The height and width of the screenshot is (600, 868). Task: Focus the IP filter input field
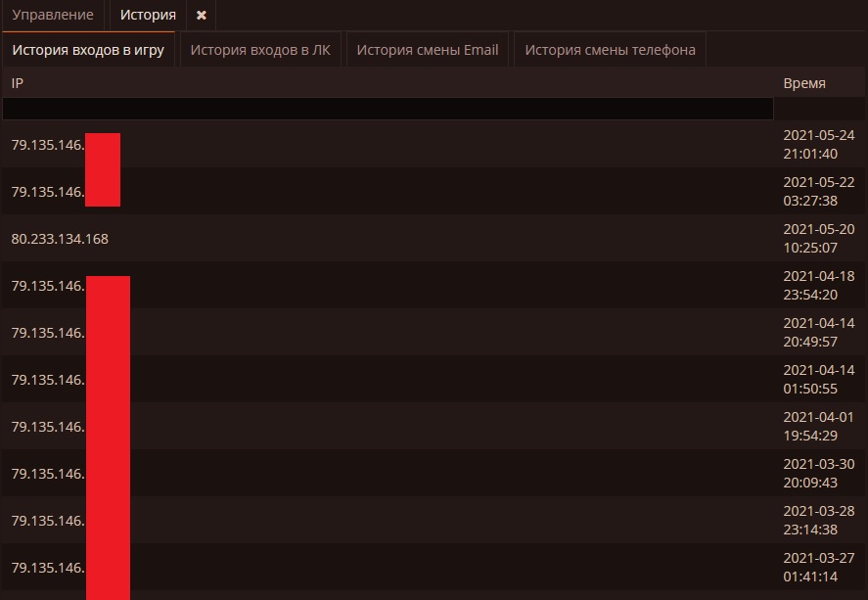click(388, 108)
